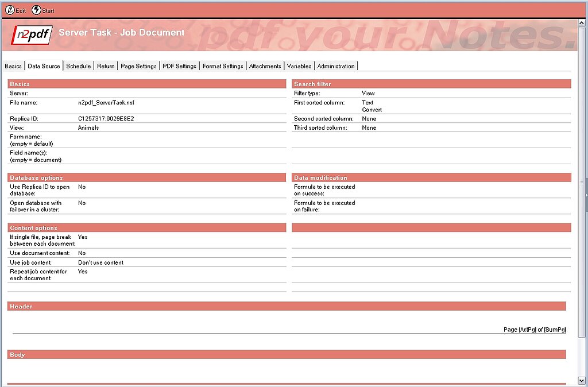Open the Variables tab
588x387 pixels.
point(299,66)
